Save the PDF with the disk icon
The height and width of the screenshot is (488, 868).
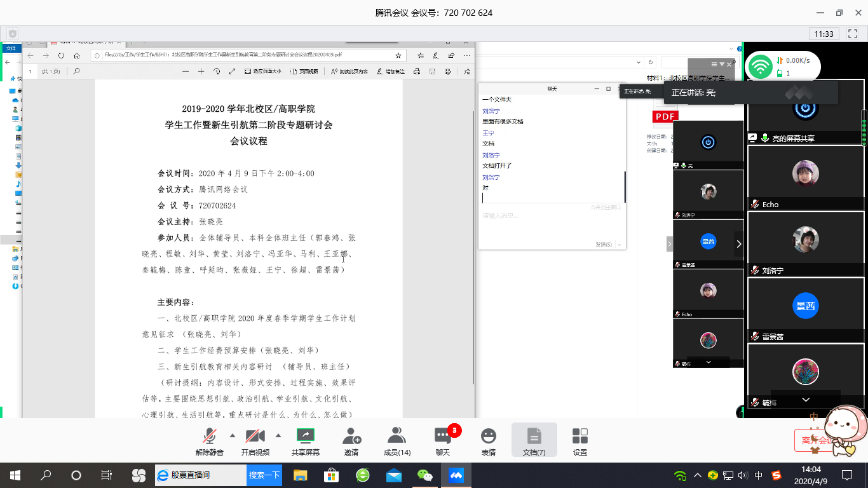click(x=432, y=72)
